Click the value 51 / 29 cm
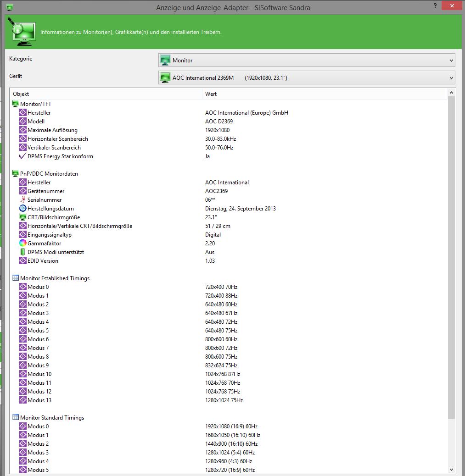465x476 pixels. (x=218, y=226)
